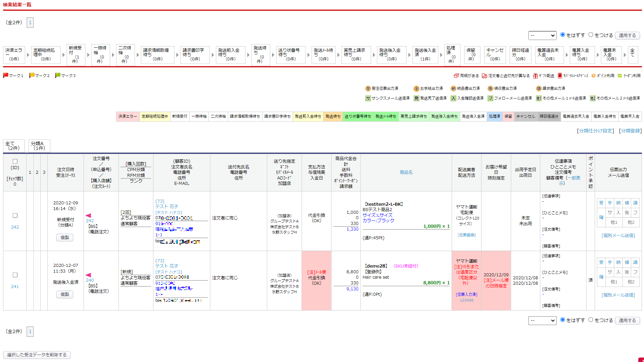Switch to the 分類A (1件) tab
This screenshot has width=644, height=362.
[x=39, y=146]
